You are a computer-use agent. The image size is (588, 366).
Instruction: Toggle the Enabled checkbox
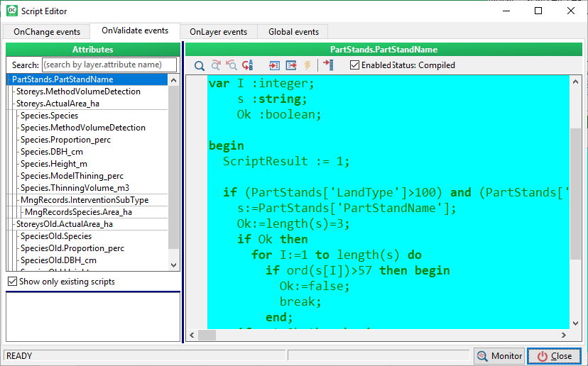coord(354,65)
